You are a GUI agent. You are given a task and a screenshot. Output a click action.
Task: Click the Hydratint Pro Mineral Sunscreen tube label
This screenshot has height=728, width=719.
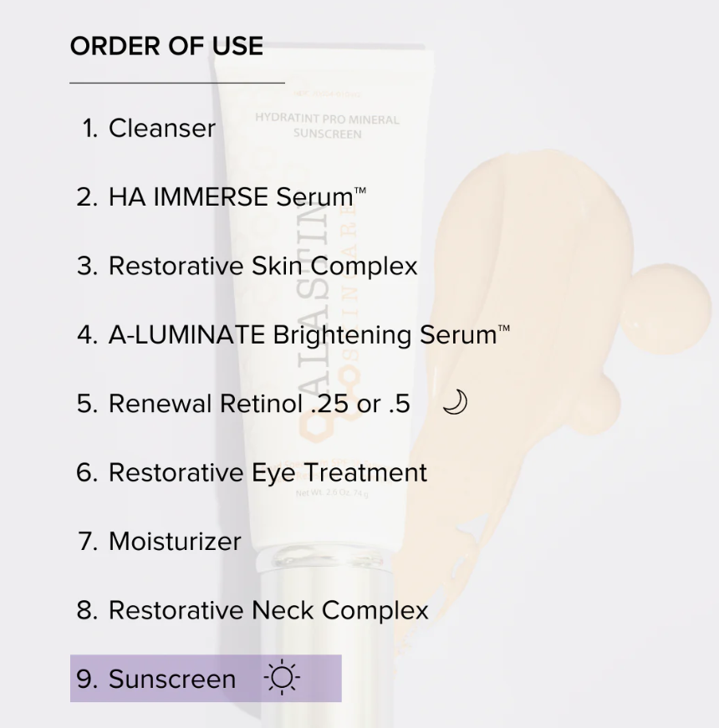326,126
